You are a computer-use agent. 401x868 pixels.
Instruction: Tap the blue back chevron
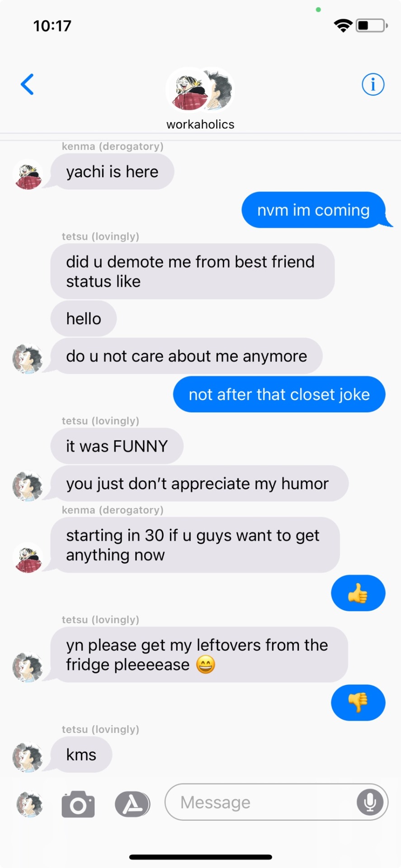tap(28, 84)
